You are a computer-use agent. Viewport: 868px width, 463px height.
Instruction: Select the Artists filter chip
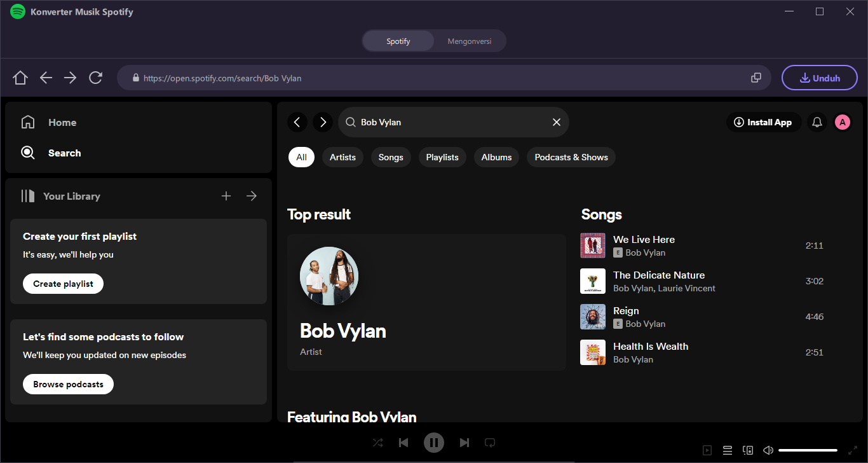pos(342,157)
